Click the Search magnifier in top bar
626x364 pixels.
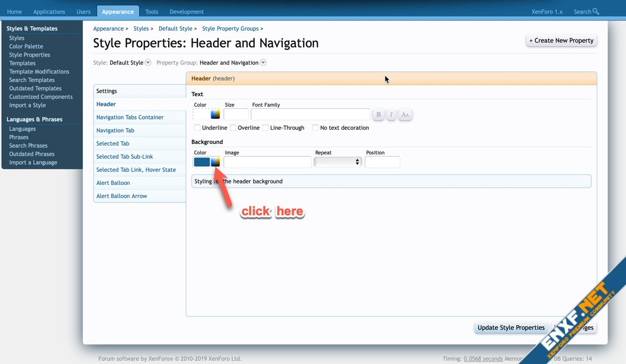coord(595,12)
